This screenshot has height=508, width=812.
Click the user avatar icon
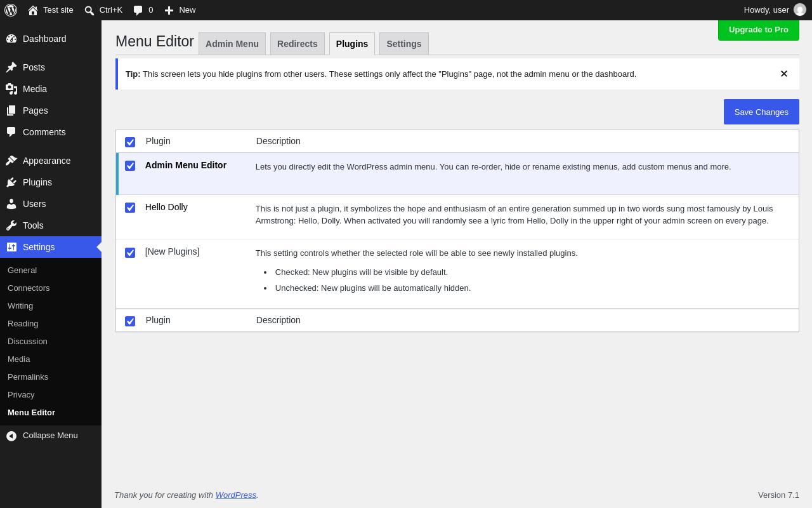[x=800, y=10]
